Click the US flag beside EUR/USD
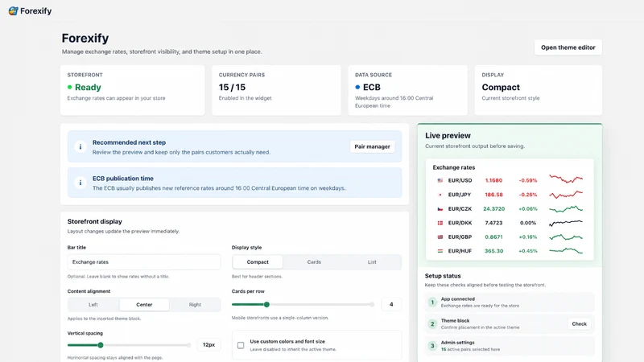This screenshot has height=362, width=644. click(440, 180)
